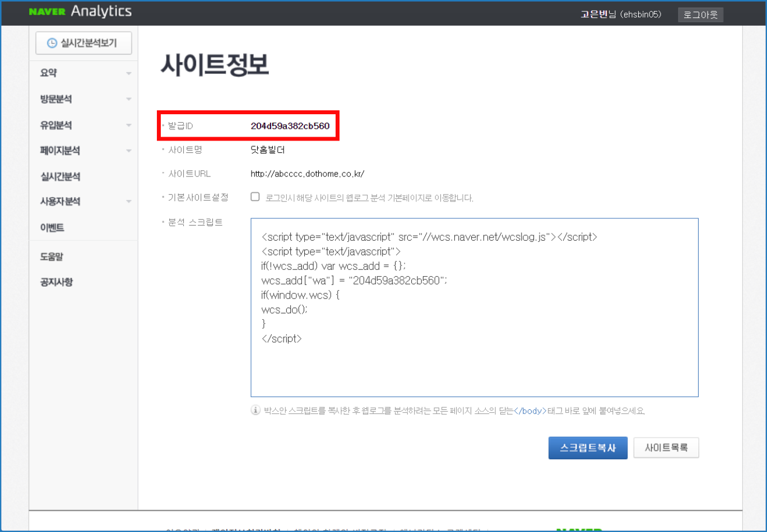Click the clock icon in 실시간분석보기

(x=52, y=43)
